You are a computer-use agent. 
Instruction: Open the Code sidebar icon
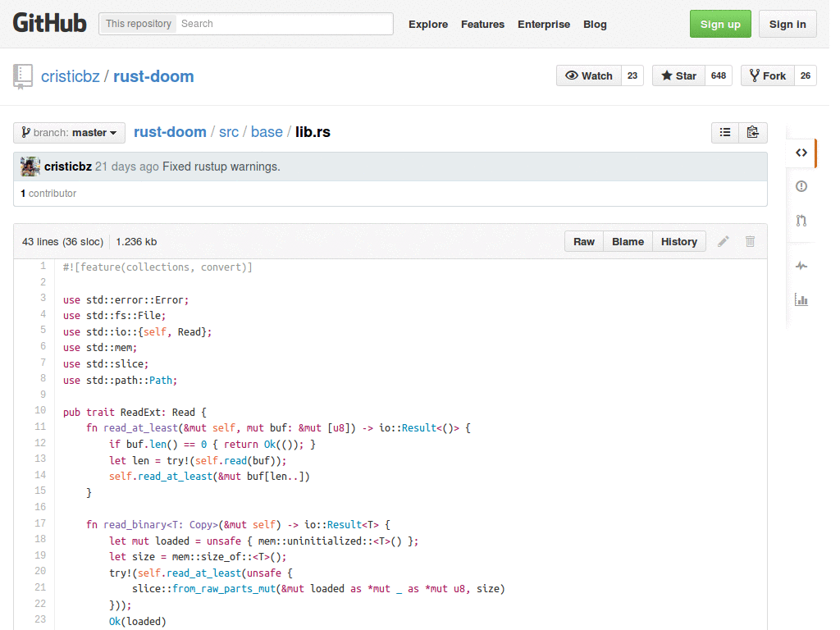point(801,153)
